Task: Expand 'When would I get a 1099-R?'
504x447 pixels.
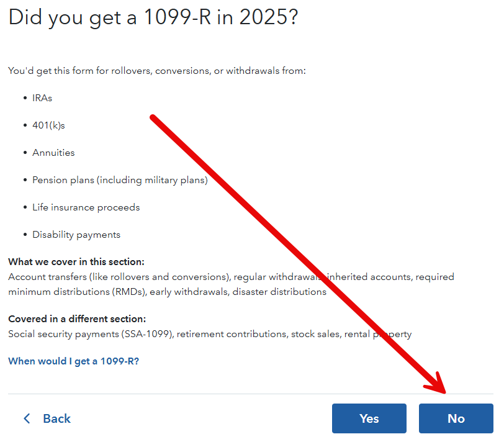Action: 74,361
